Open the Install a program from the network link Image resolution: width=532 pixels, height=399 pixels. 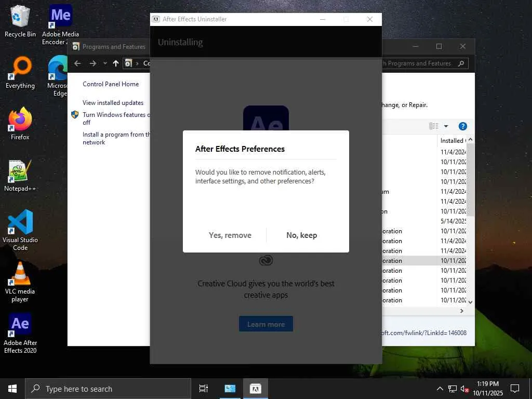click(x=116, y=138)
